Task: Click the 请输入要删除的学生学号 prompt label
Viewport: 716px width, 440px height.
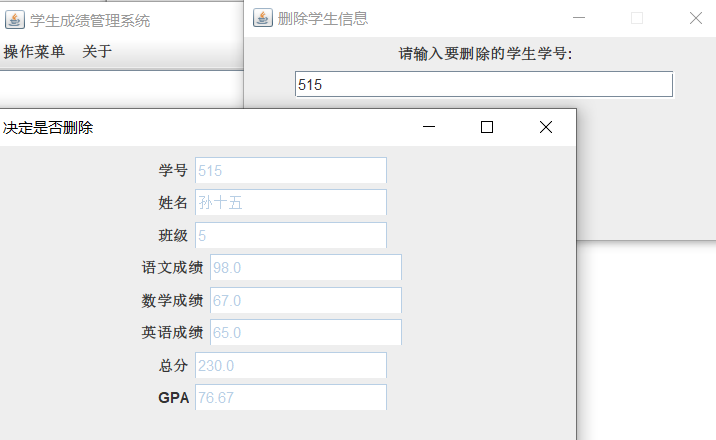Action: pyautogui.click(x=485, y=54)
